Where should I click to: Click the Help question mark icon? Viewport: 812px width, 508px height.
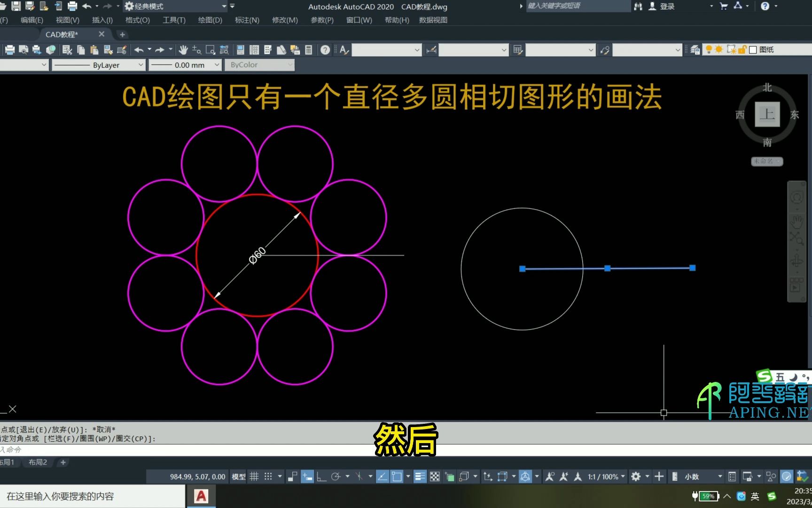[325, 49]
